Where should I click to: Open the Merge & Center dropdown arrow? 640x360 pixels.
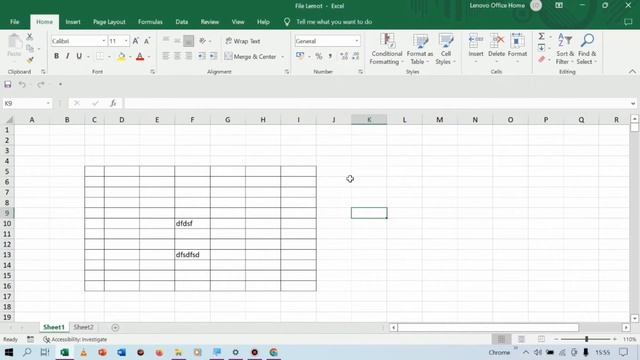click(282, 56)
